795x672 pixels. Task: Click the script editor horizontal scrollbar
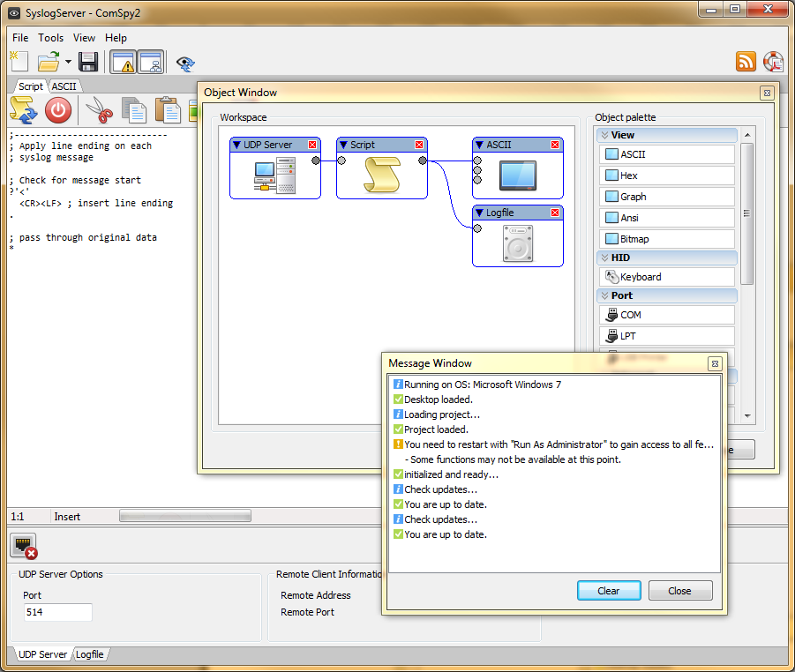click(x=185, y=516)
